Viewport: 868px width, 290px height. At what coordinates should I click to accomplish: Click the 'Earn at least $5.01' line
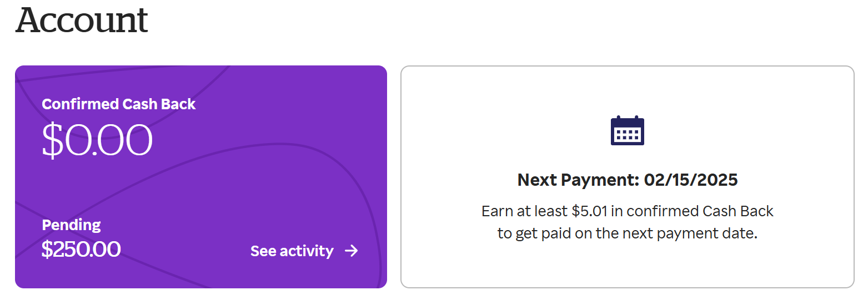(x=627, y=211)
